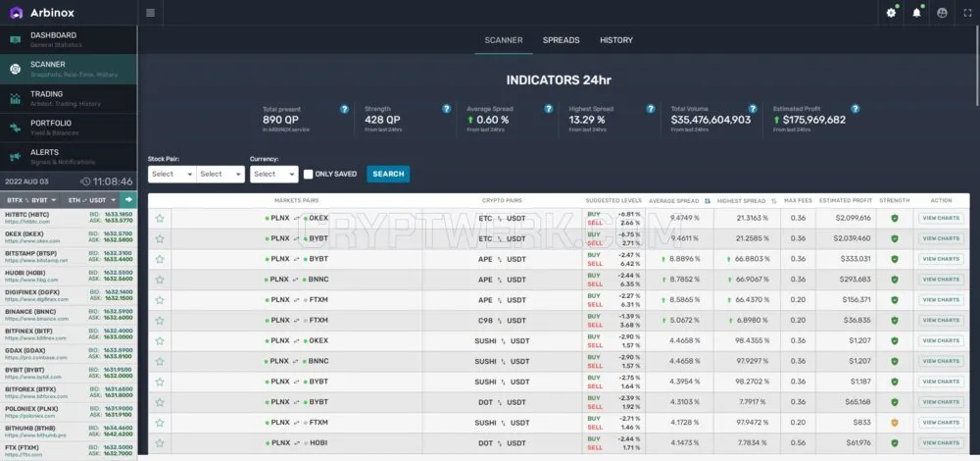Image resolution: width=980 pixels, height=461 pixels.
Task: Click the hamburger menu icon in the top bar
Action: pyautogui.click(x=150, y=13)
